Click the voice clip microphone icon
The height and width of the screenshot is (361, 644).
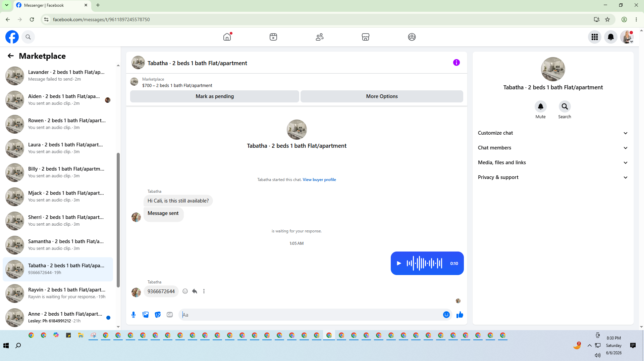(133, 315)
